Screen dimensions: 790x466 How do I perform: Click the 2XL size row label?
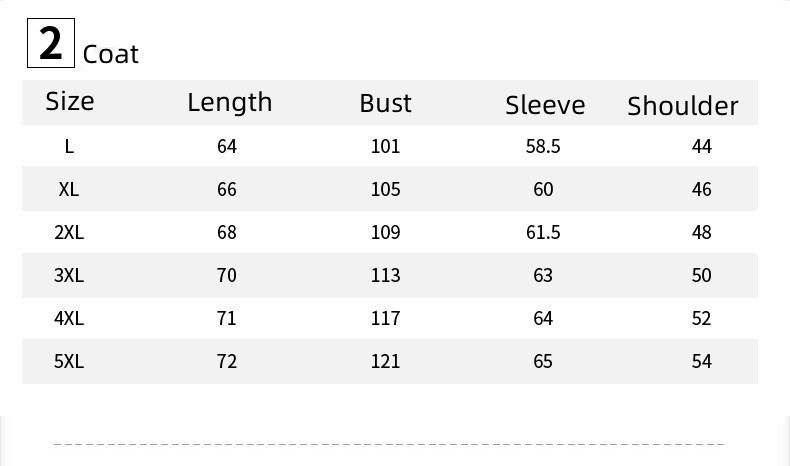point(69,232)
